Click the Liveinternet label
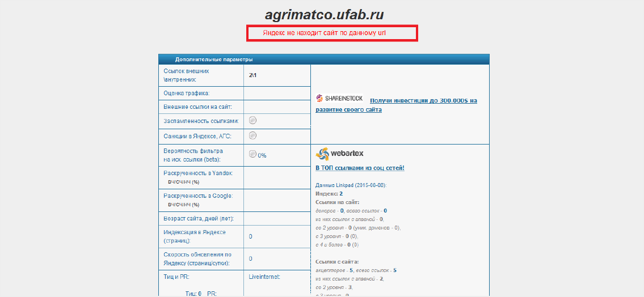Screen dimensions: 644x297 tap(264, 277)
